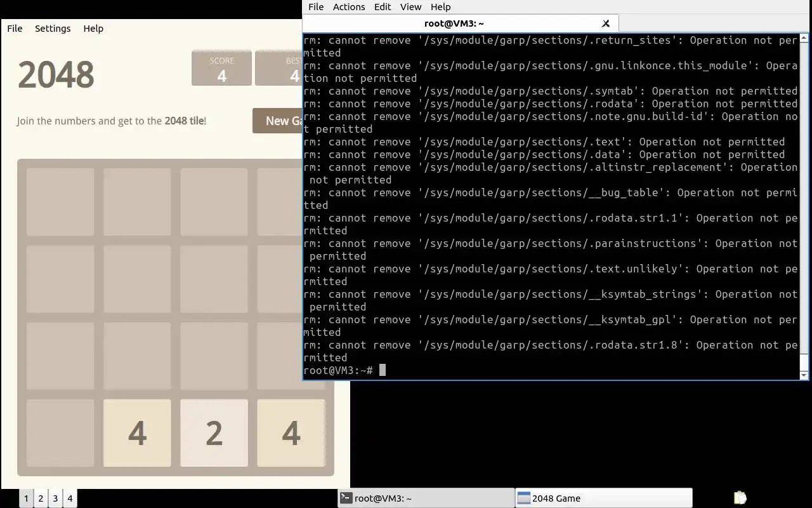Close the root@VM3: ~ terminal tab
The width and height of the screenshot is (812, 508).
pyautogui.click(x=606, y=23)
